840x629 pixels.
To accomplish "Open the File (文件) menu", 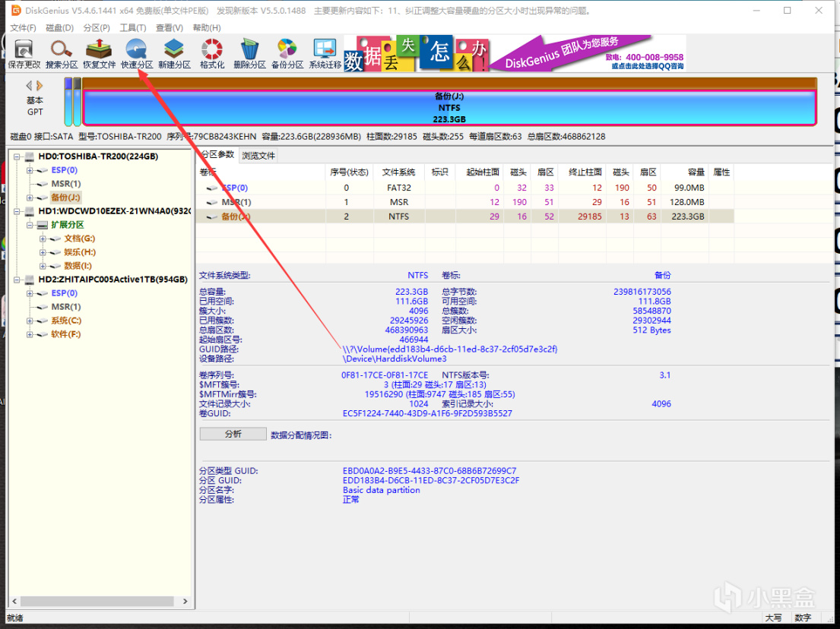I will point(23,28).
